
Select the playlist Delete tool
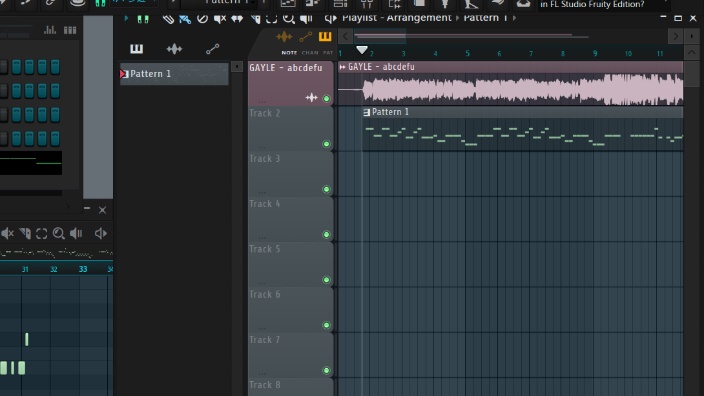point(202,19)
